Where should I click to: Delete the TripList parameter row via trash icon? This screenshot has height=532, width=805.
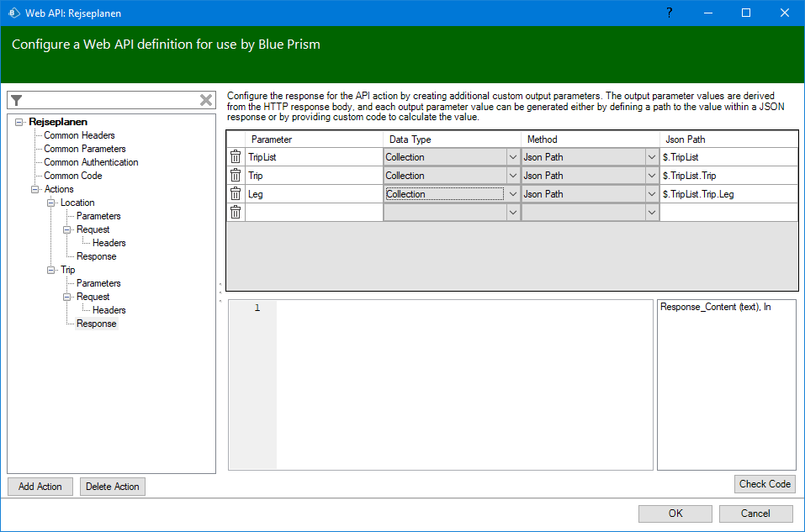point(236,156)
